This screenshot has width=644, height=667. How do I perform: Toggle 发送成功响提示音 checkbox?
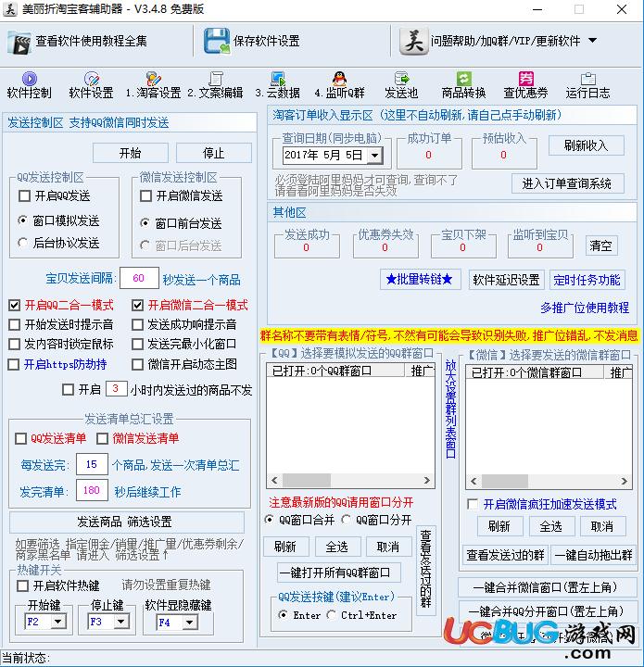(x=137, y=324)
